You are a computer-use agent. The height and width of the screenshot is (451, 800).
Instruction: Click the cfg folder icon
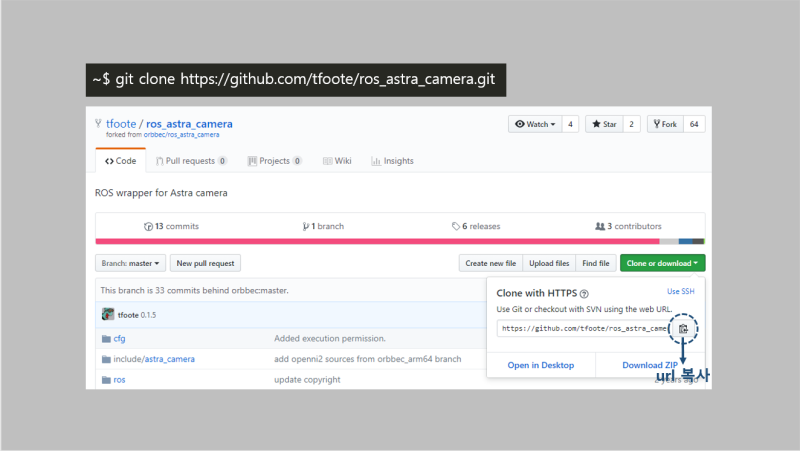(106, 338)
